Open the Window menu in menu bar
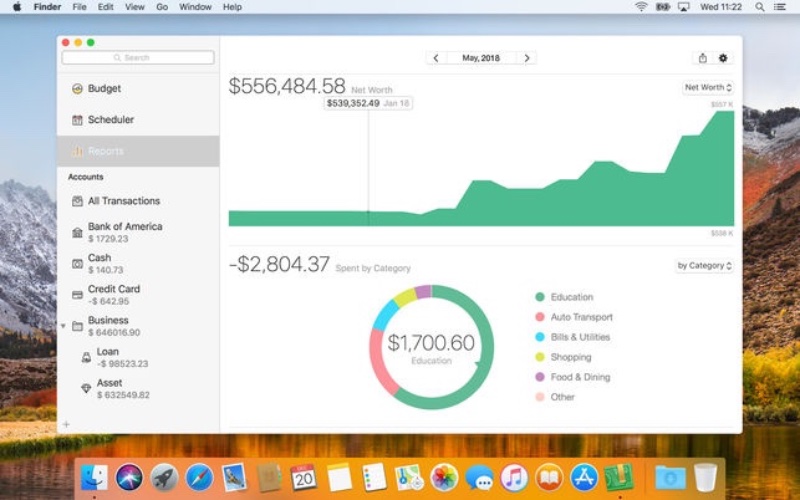 pos(195,7)
